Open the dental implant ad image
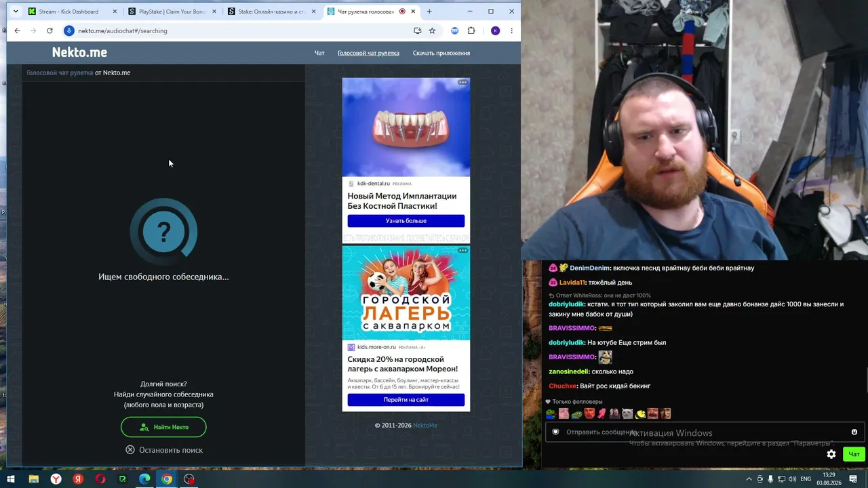The width and height of the screenshot is (868, 488). (406, 127)
